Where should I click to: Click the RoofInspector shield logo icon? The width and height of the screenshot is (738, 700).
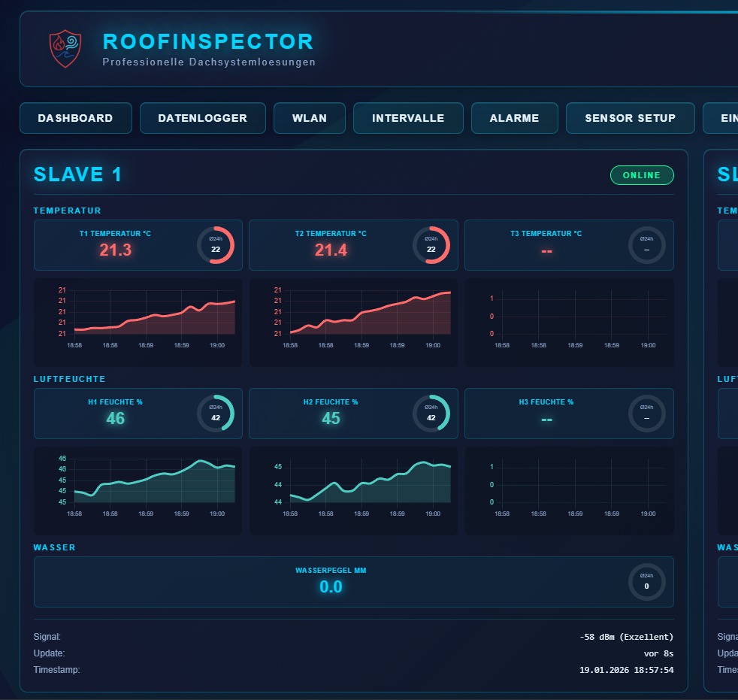65,49
